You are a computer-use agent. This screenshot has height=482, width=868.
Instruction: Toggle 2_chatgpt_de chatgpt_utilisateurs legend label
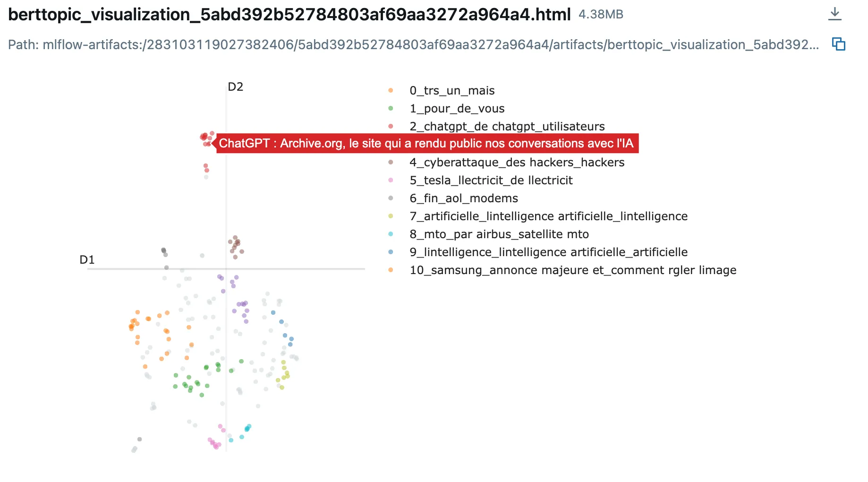[507, 127]
